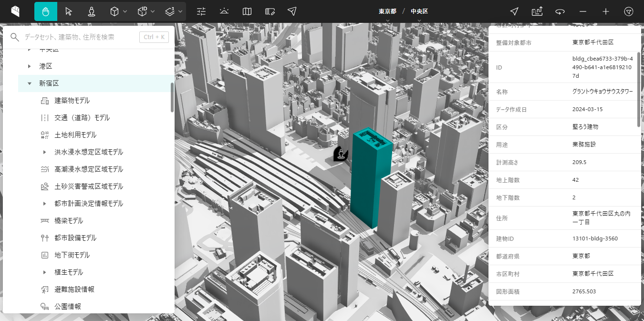644x321 pixels.
Task: Open the 東京都 breadcrumb menu
Action: (387, 11)
